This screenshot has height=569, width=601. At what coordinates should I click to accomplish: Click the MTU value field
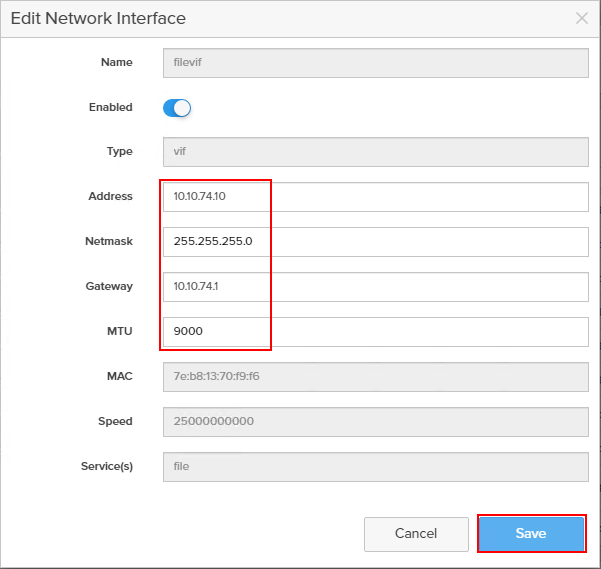pyautogui.click(x=375, y=332)
